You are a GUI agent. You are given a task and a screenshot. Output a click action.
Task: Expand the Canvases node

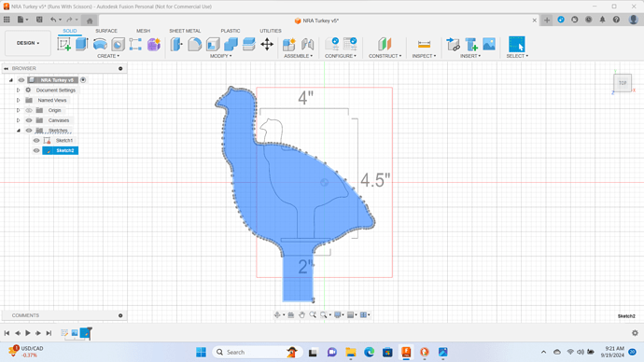[18, 120]
